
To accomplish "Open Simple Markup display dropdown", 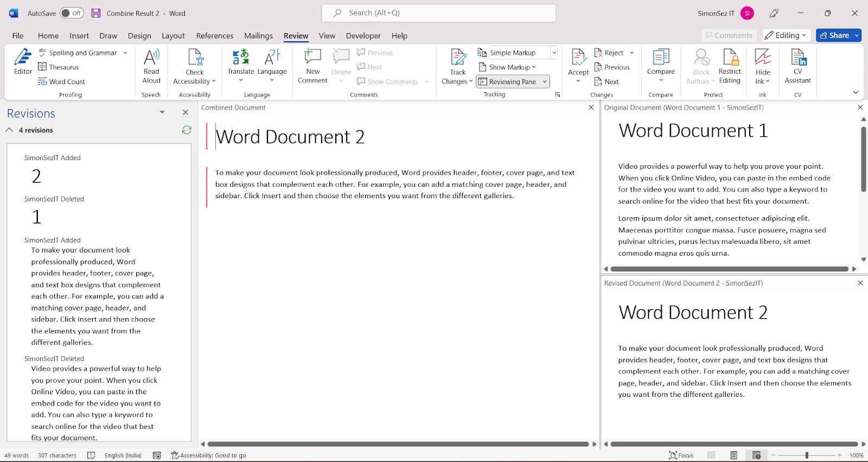I will click(554, 53).
